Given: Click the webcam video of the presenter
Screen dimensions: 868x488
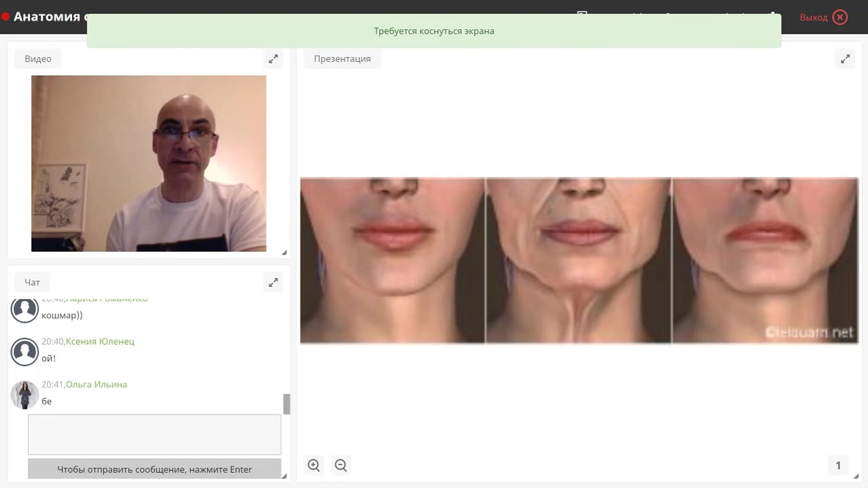Looking at the screenshot, I should click(x=149, y=164).
